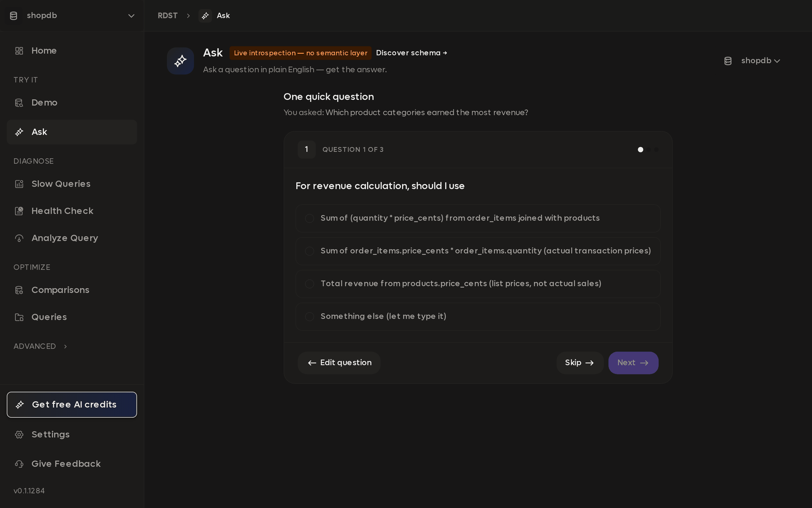Click the Comparisons icon in sidebar
The image size is (812, 508).
[x=19, y=290]
